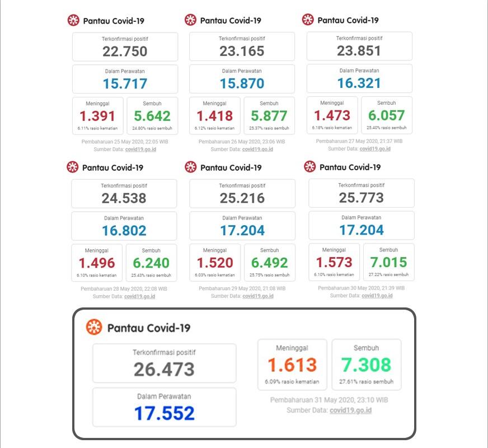
Task: Click the virus icon on the 27 May panel
Action: [308, 20]
